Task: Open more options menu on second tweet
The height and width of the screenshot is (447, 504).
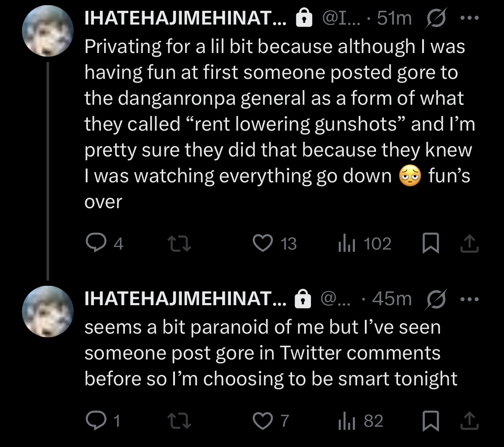Action: [x=470, y=299]
